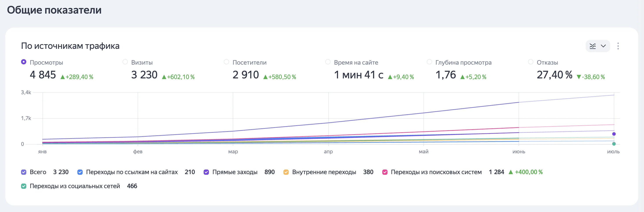Click the 466 social traffic value
Viewport: 644px width, 212px height.
pos(132,186)
